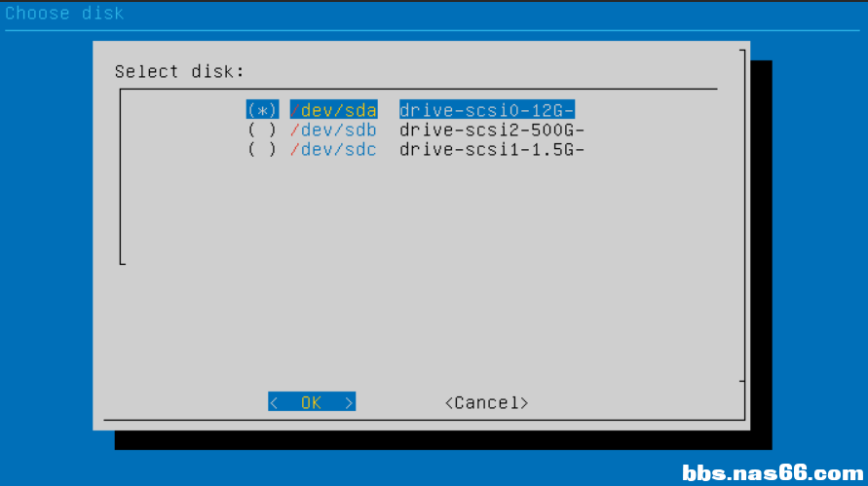This screenshot has height=486, width=868.
Task: Open the bbs.nas66.com watermark link
Action: [773, 473]
